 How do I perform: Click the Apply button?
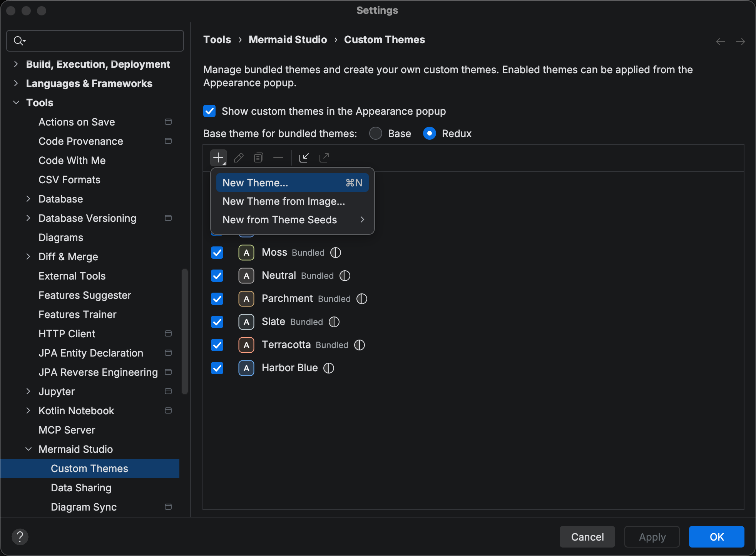click(652, 537)
